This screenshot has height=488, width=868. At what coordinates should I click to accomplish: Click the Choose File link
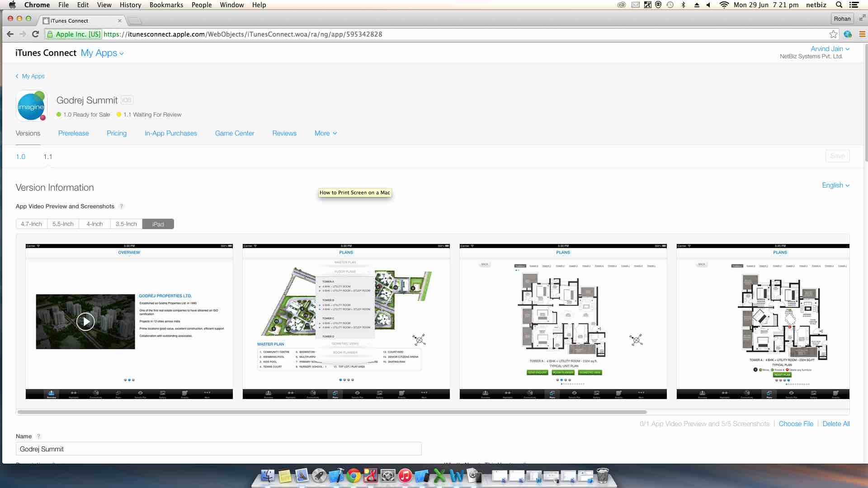tap(796, 424)
